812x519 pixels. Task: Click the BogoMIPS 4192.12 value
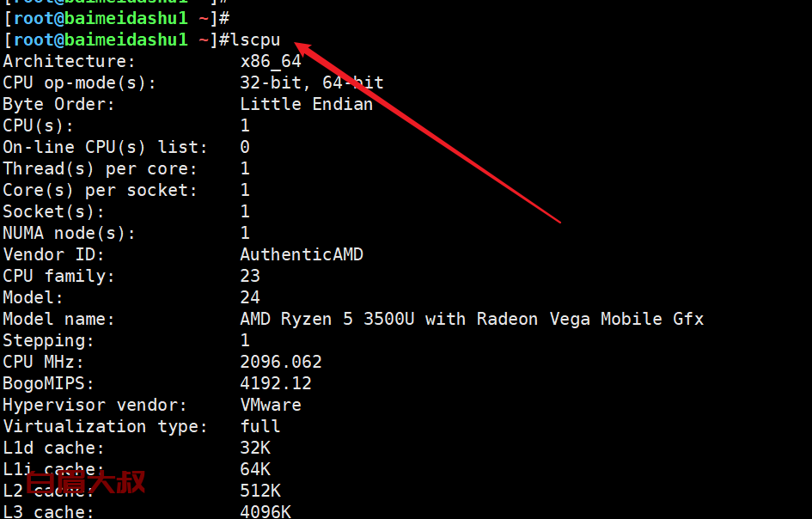[276, 383]
